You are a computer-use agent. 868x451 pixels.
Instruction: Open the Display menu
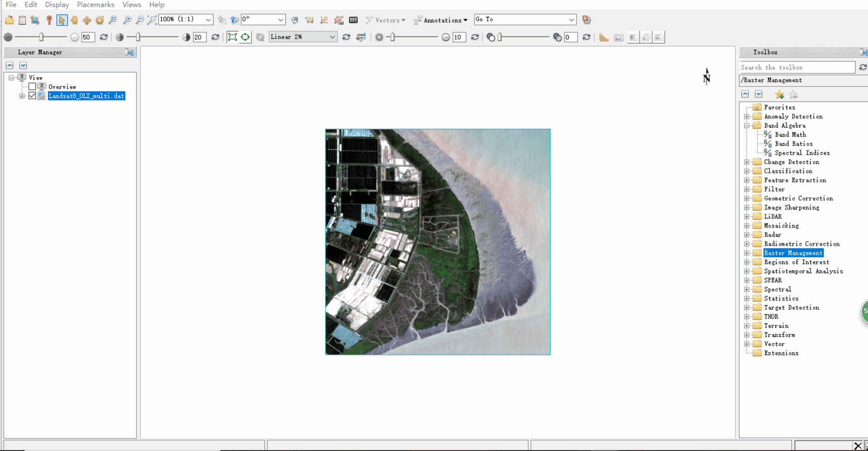[57, 5]
